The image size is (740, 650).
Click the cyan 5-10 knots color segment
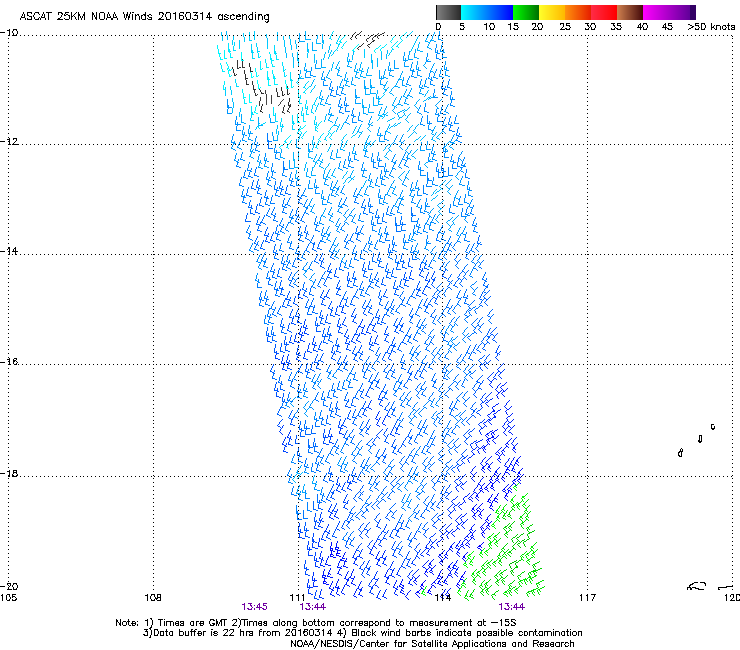point(474,12)
